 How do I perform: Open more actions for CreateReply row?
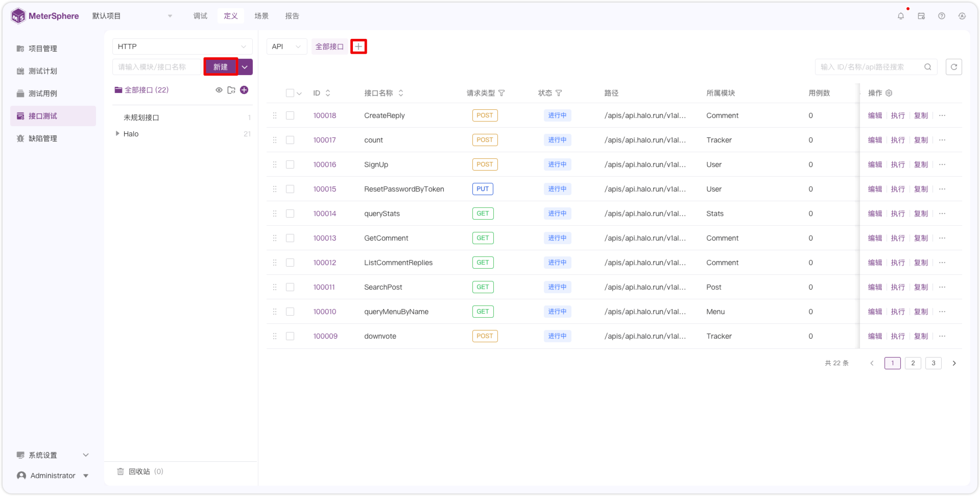[942, 115]
